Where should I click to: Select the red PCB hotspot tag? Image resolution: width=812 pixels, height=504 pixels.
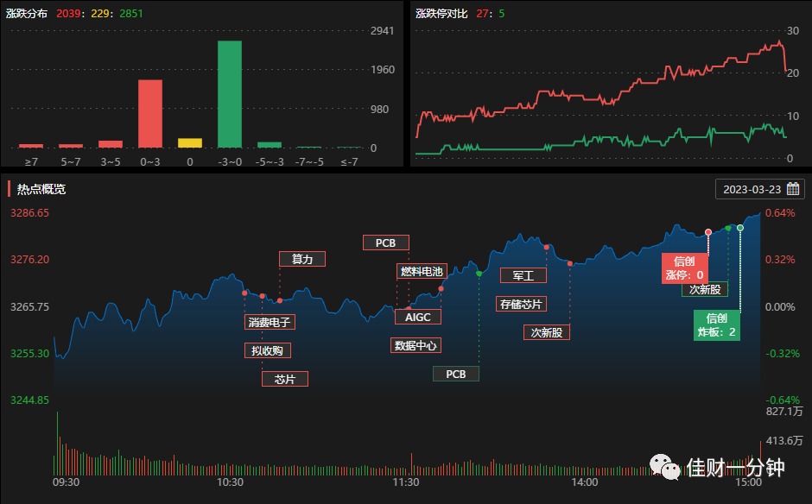(x=386, y=243)
